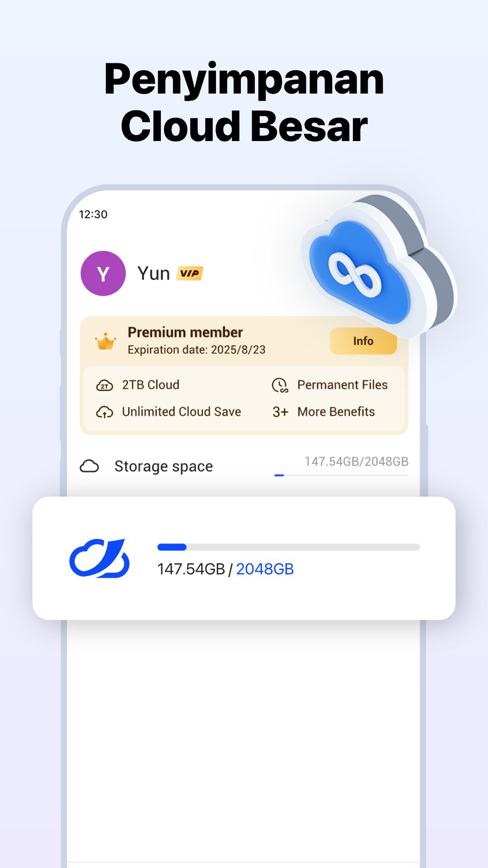Tap the large 3D infinity cloud icon

tap(379, 267)
